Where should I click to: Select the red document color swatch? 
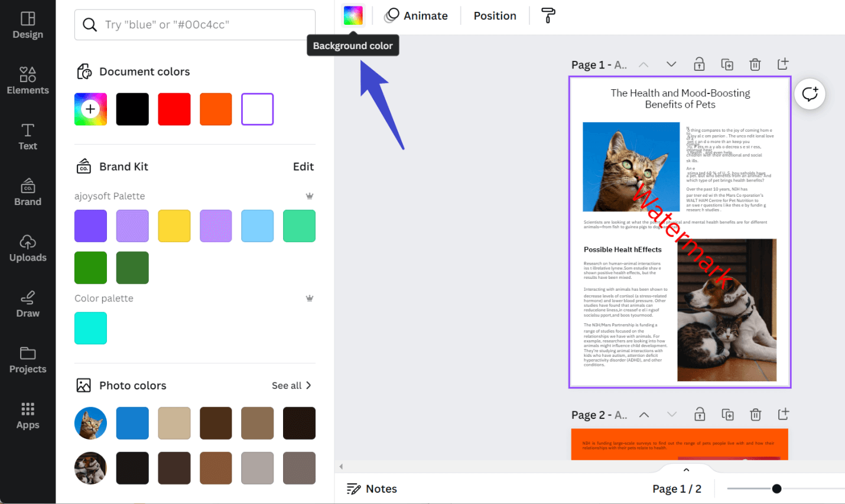[x=174, y=109]
